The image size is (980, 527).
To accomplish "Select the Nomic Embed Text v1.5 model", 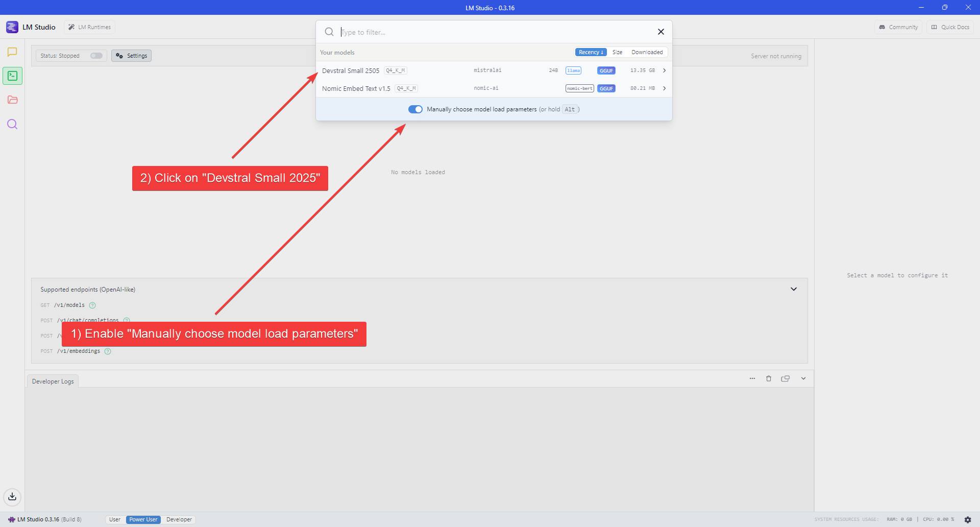I will pyautogui.click(x=494, y=88).
